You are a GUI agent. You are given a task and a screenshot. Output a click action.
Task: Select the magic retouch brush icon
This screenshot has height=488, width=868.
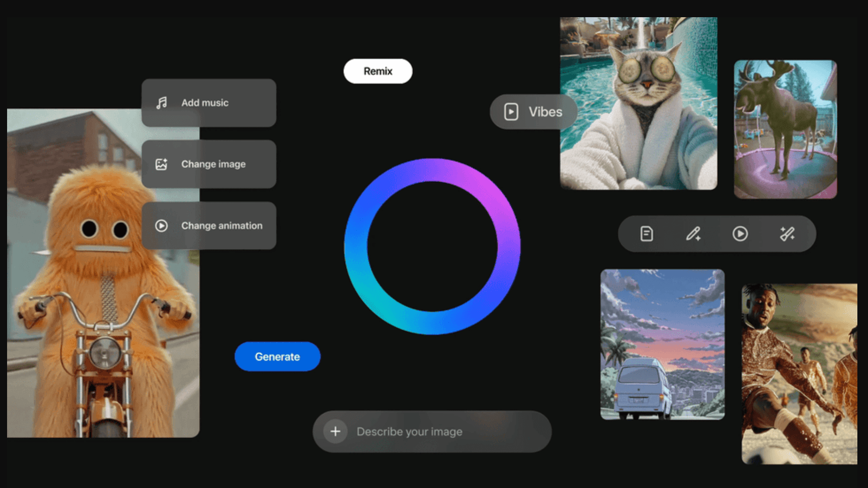[x=788, y=233]
